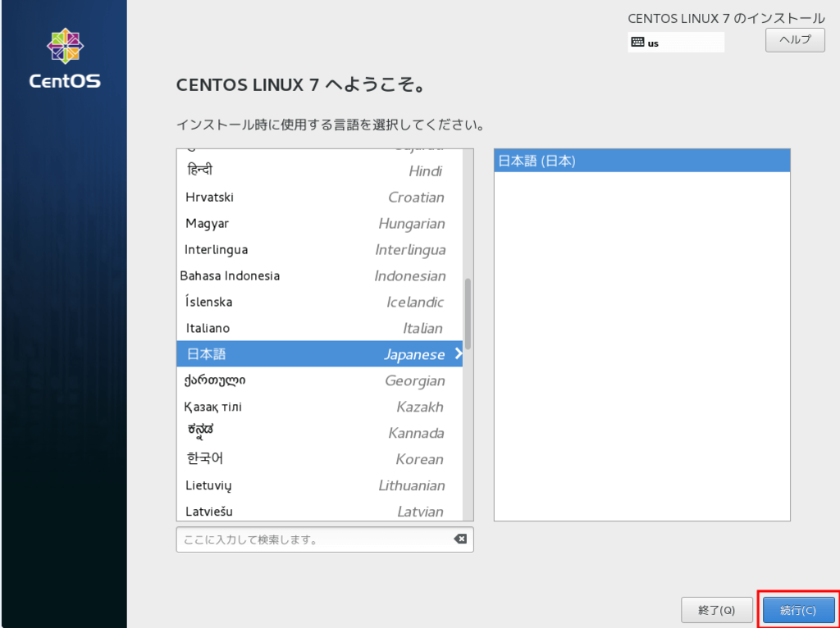Click the language list scrollbar thumb
Image resolution: width=840 pixels, height=628 pixels.
[x=468, y=314]
